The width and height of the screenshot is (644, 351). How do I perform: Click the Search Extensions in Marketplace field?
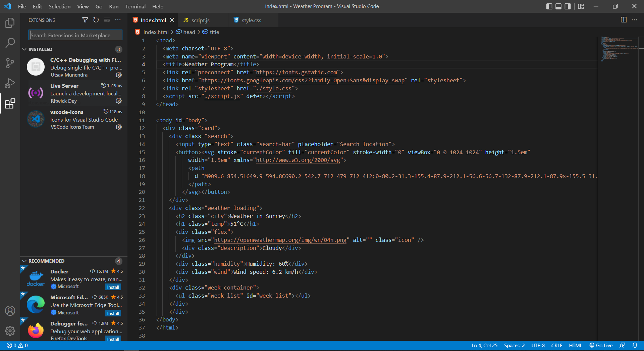[x=75, y=35]
